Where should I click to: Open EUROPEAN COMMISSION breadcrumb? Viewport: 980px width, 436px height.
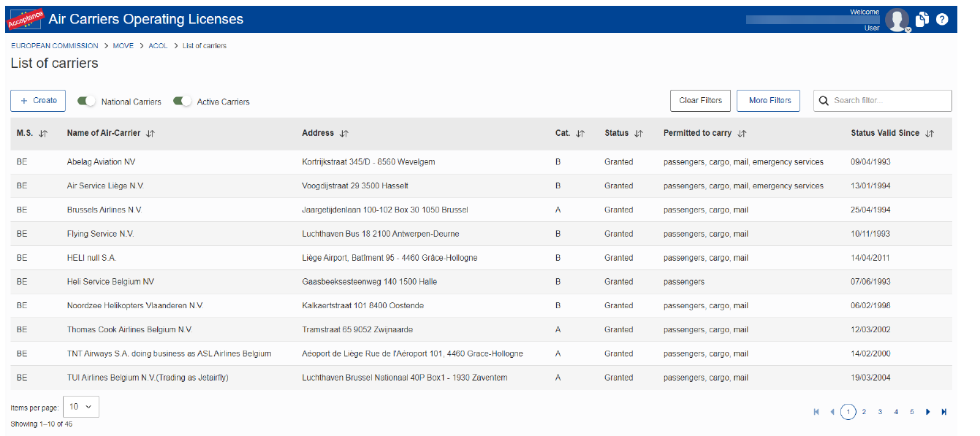tap(55, 46)
